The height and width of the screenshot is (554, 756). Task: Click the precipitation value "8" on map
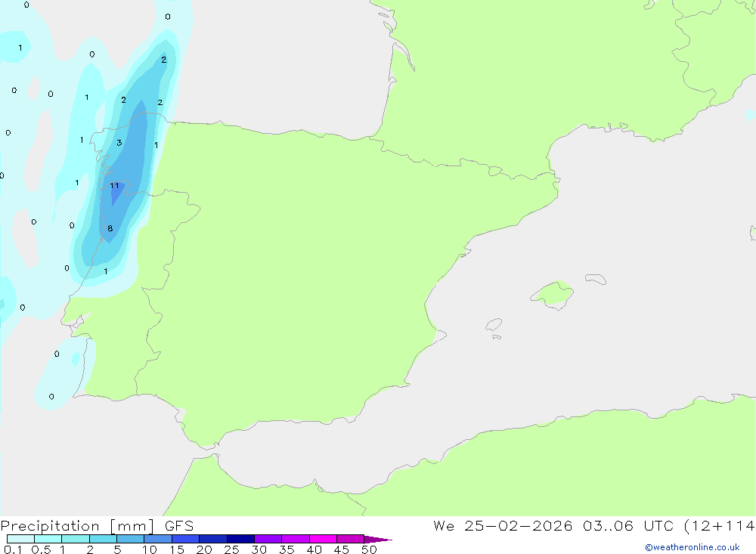click(110, 228)
